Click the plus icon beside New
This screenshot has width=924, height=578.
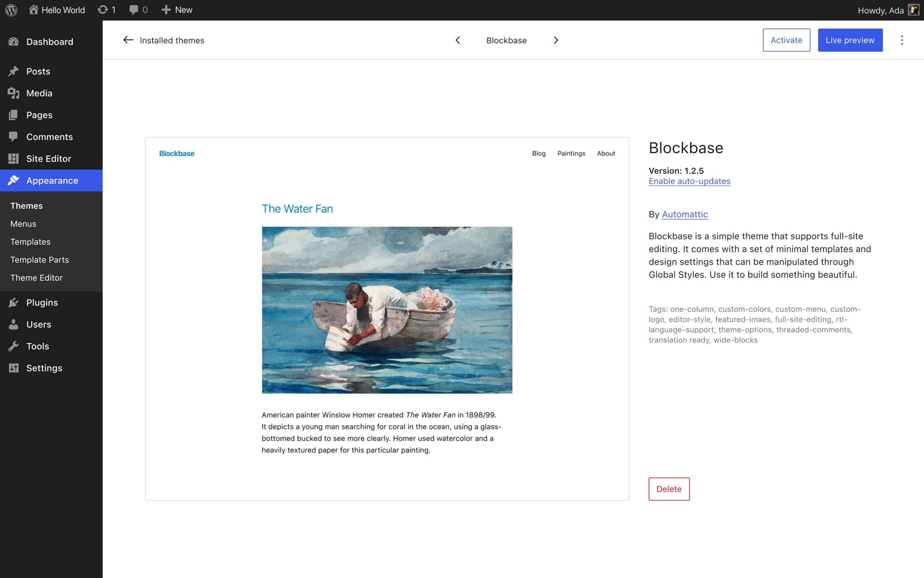(166, 10)
